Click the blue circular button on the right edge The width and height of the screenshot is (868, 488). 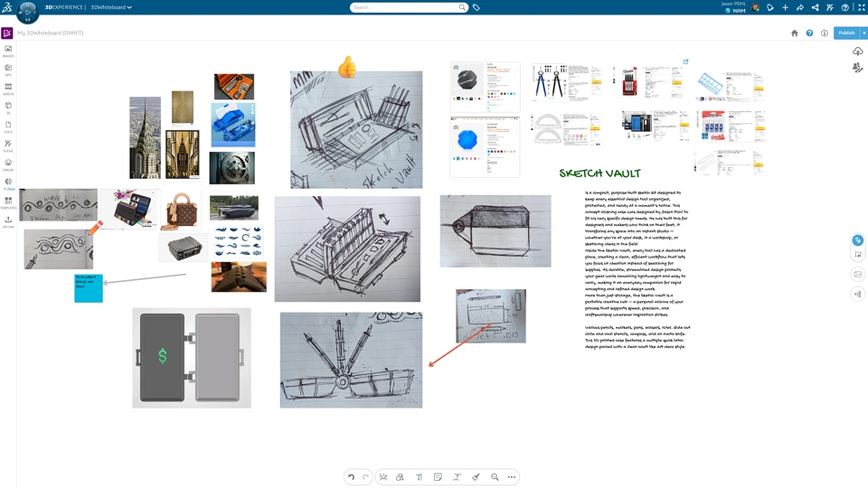point(857,240)
